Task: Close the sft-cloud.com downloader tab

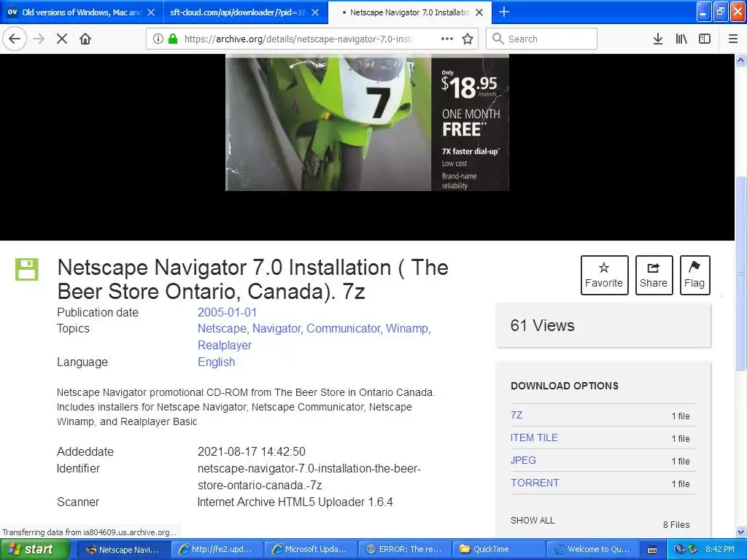Action: pyautogui.click(x=315, y=12)
